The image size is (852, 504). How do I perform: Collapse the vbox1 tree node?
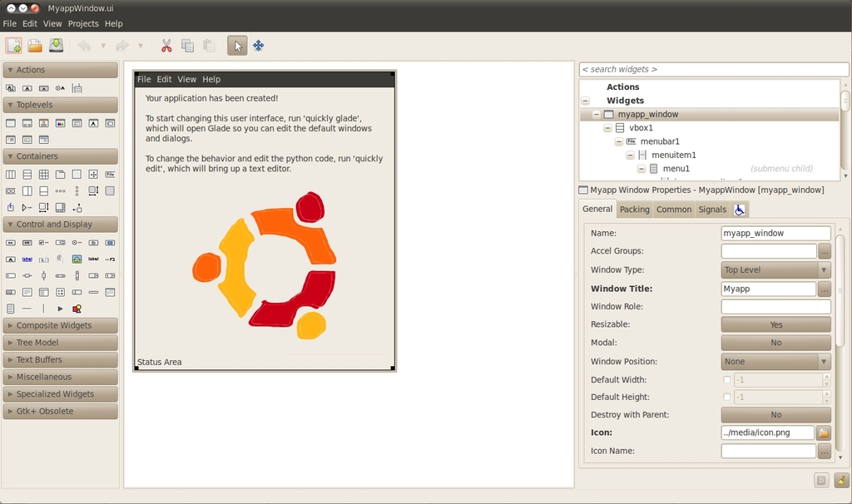(x=607, y=128)
